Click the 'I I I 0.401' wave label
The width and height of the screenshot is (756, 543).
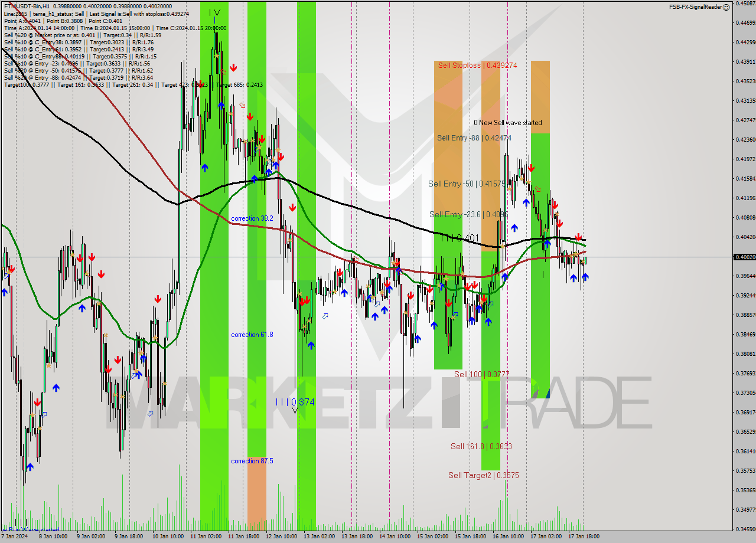(460, 238)
